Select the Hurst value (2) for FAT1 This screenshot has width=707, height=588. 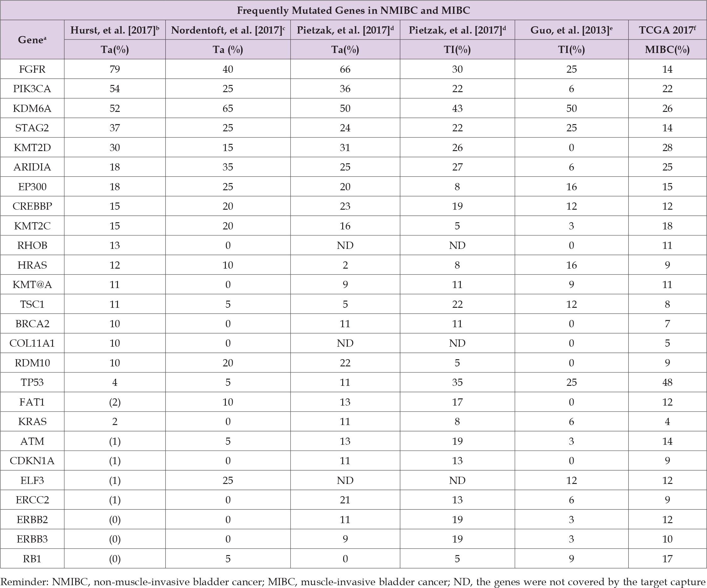point(115,402)
